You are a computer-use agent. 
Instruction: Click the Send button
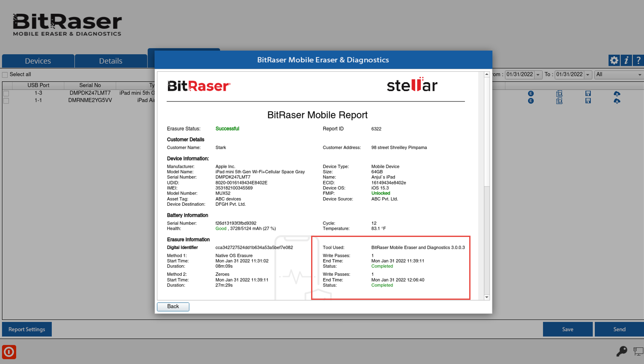click(x=619, y=329)
